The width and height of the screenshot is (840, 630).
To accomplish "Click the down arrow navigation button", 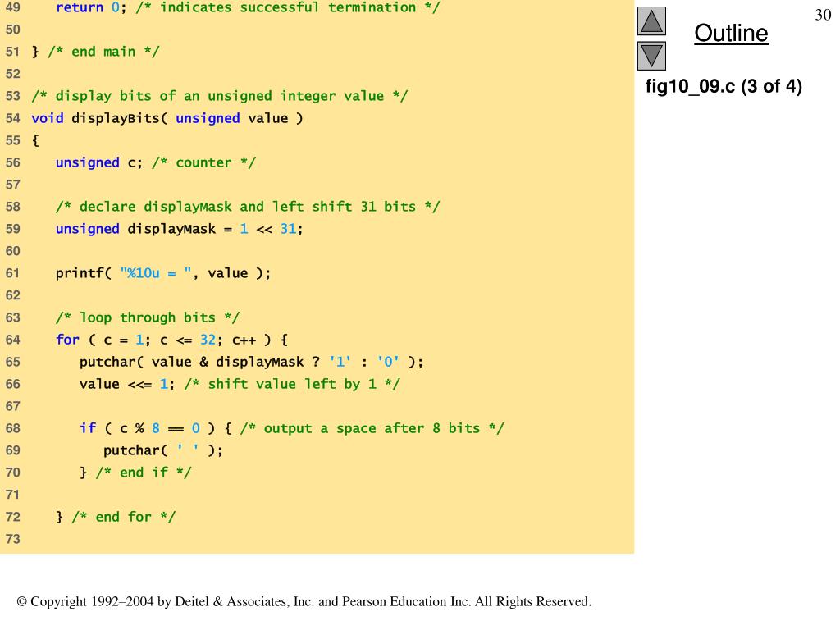I will point(651,57).
